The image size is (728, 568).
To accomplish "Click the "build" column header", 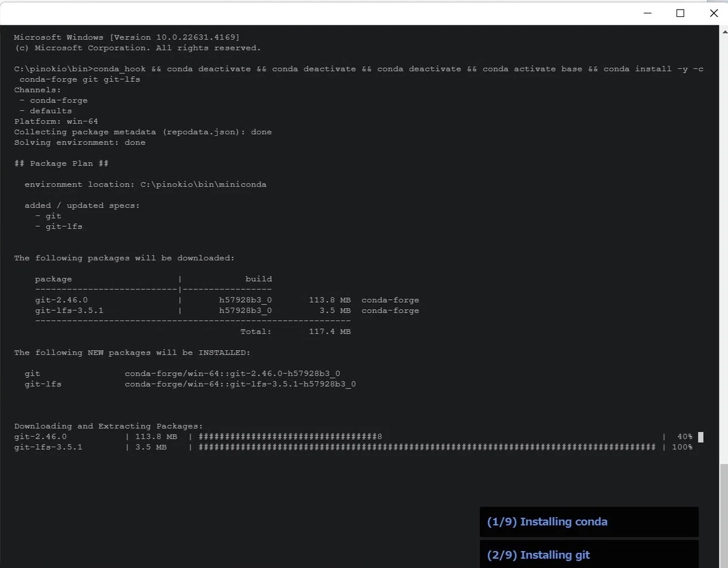I will (x=258, y=279).
